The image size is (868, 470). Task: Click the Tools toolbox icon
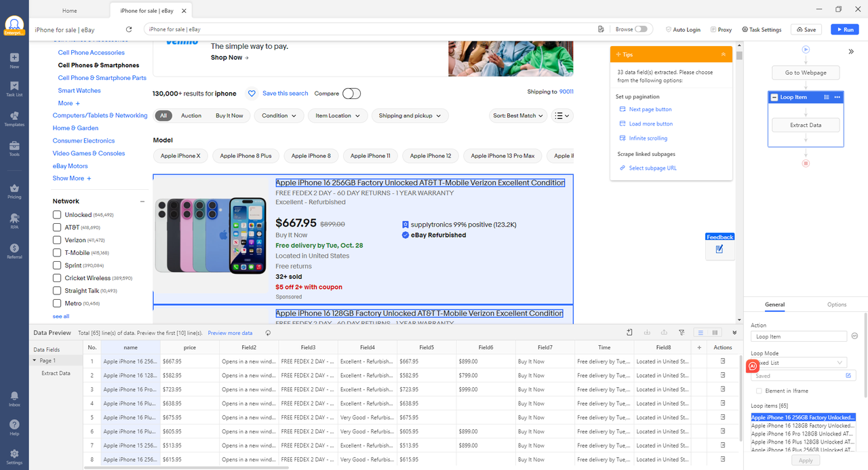(x=14, y=148)
